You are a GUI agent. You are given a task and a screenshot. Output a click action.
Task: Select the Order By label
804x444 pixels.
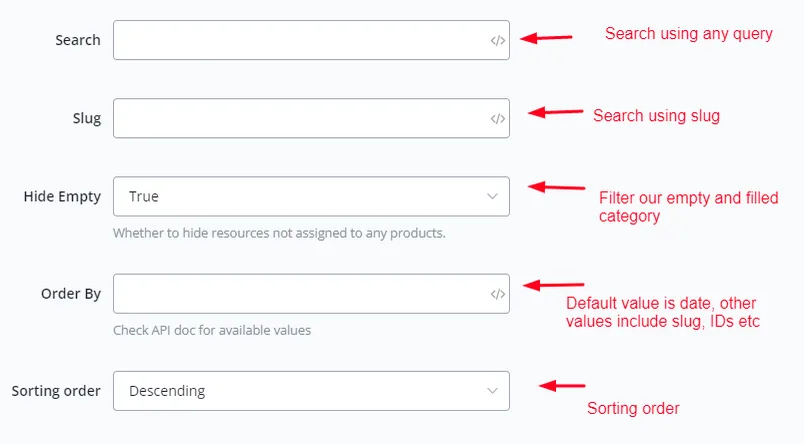click(71, 294)
